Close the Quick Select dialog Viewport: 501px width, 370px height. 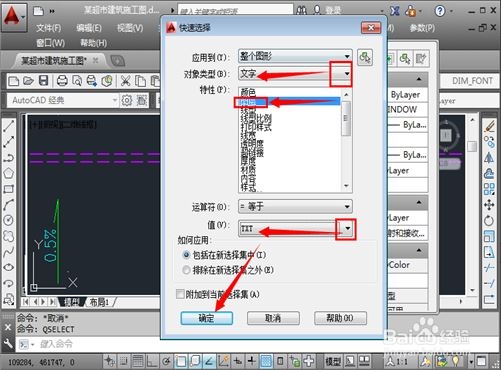point(371,28)
